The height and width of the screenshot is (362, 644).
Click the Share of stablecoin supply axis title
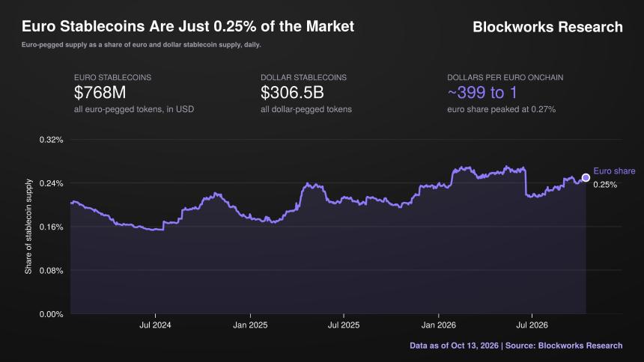(28, 227)
